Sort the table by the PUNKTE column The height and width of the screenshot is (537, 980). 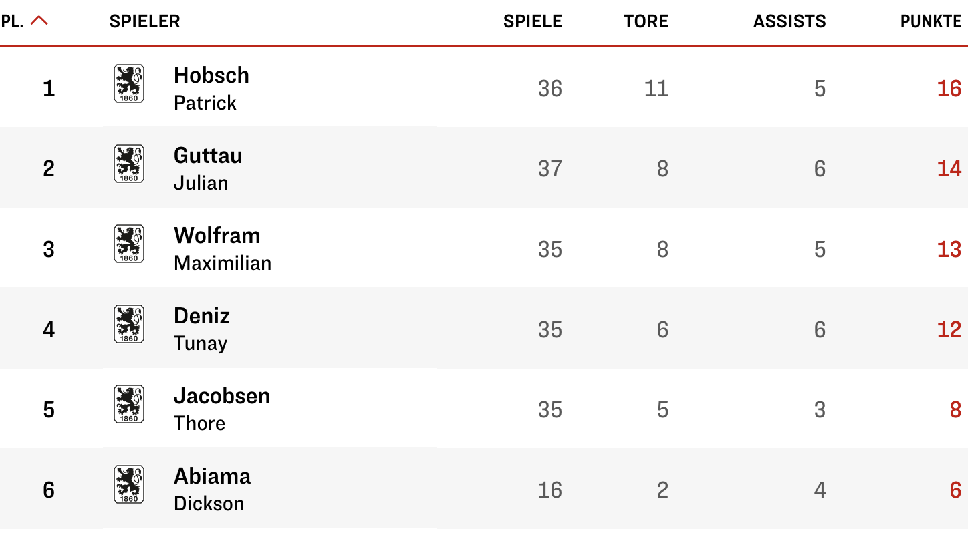[931, 21]
